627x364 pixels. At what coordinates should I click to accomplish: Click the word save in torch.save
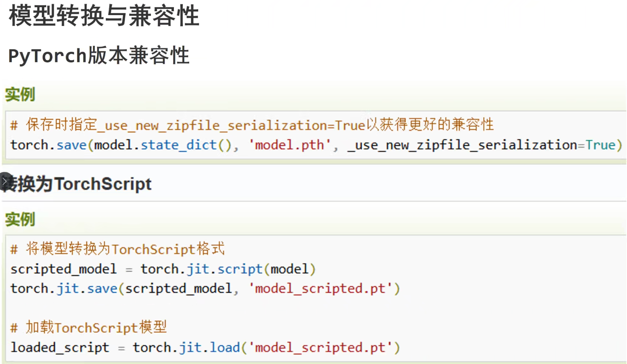coord(72,145)
